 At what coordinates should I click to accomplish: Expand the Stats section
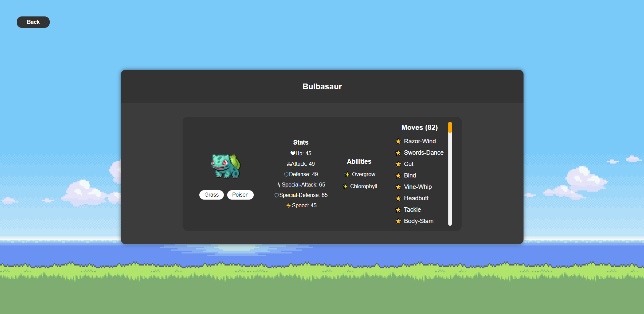[300, 142]
